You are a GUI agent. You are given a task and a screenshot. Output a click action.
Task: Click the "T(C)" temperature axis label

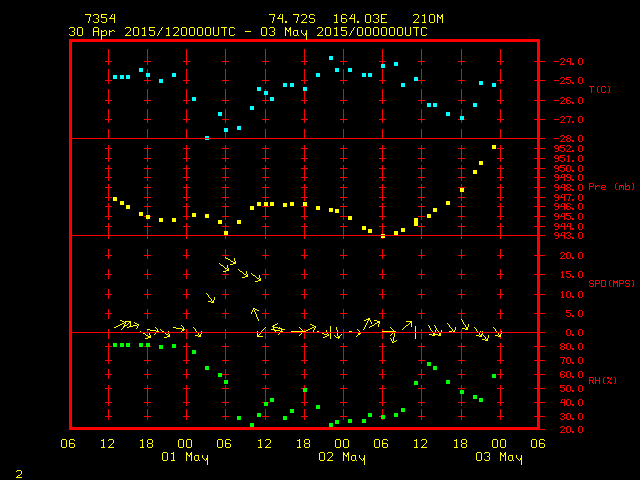point(600,89)
